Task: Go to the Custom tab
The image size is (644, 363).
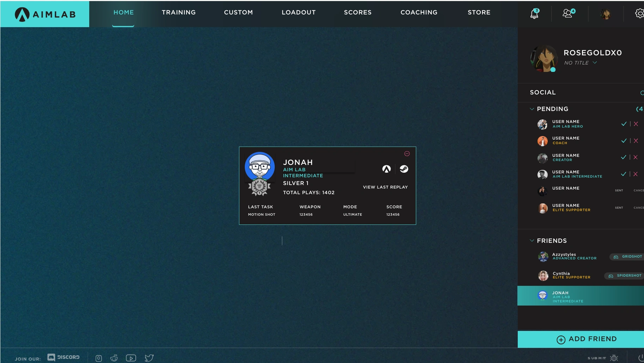Action: pyautogui.click(x=238, y=12)
